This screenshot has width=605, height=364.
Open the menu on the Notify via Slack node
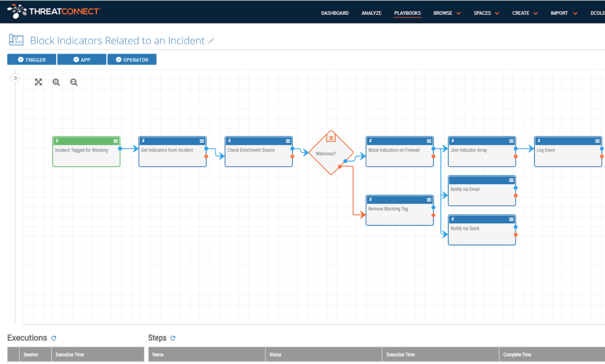pos(511,219)
